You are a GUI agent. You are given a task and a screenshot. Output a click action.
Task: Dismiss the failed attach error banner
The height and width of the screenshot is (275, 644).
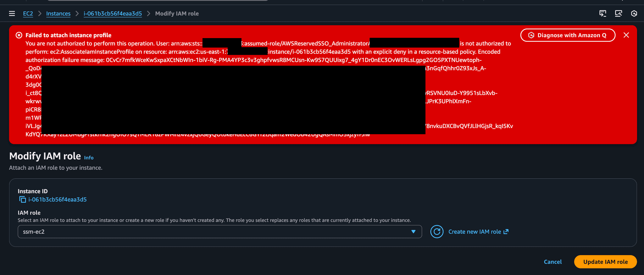click(626, 35)
